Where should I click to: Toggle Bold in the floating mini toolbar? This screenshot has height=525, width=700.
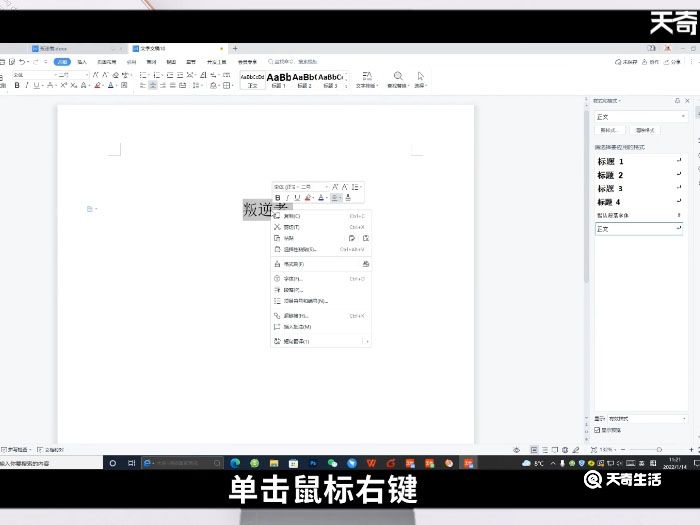click(278, 198)
